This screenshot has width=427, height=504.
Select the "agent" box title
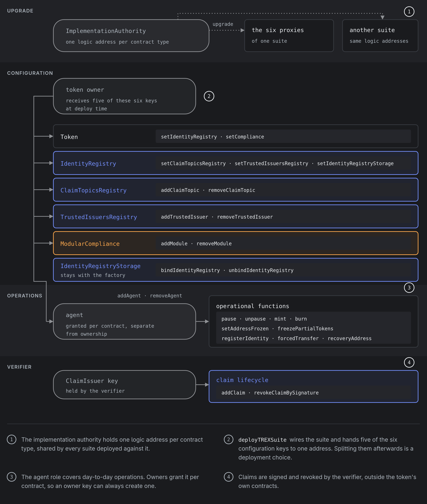click(74, 315)
